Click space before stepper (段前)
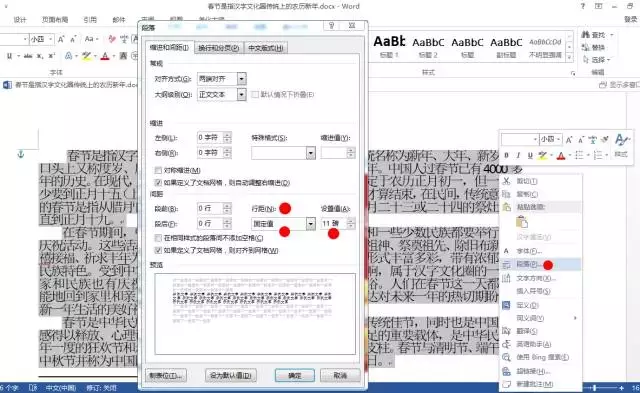The height and width of the screenshot is (393, 640). (x=227, y=209)
